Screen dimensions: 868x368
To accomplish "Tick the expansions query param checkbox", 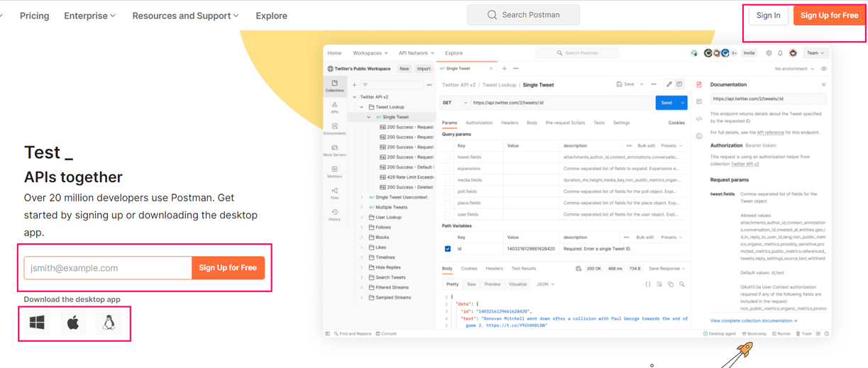I will tap(448, 169).
